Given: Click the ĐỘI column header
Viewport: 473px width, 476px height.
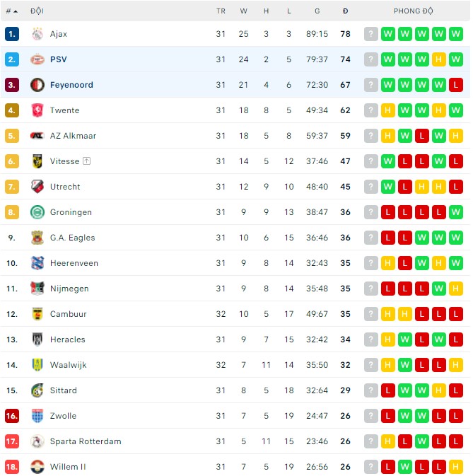Looking at the screenshot, I should click(x=37, y=11).
